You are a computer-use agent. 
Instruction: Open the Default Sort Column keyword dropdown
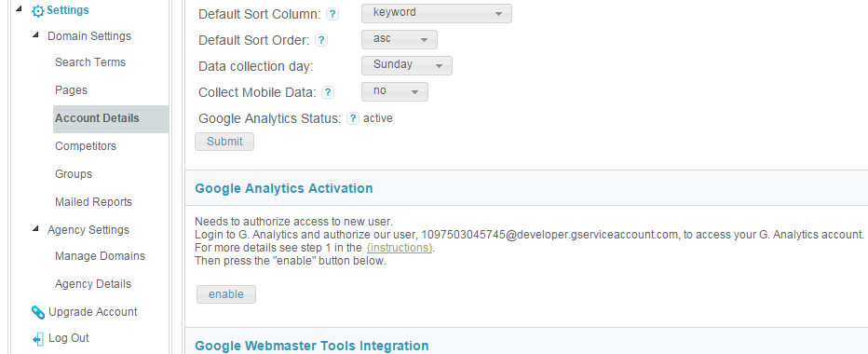tap(436, 13)
